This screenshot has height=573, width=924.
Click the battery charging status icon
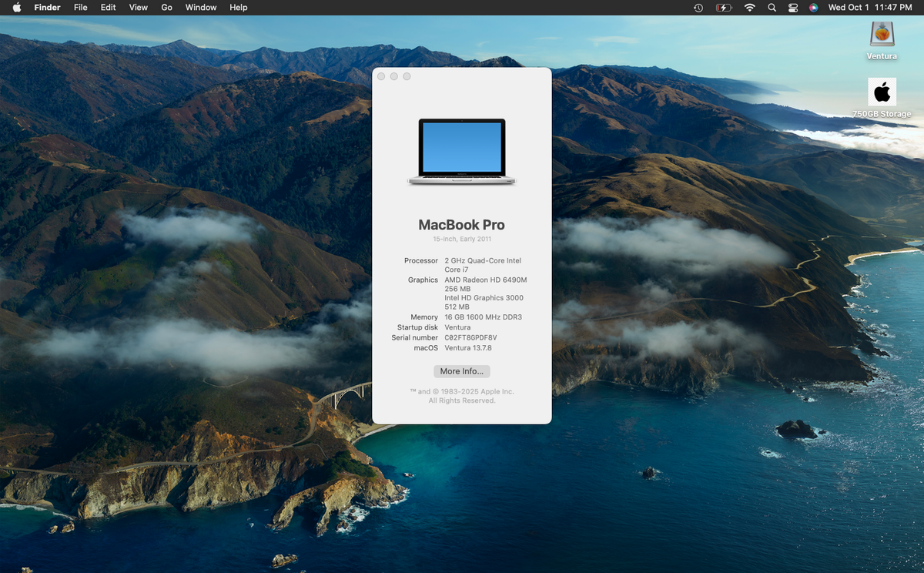click(724, 8)
